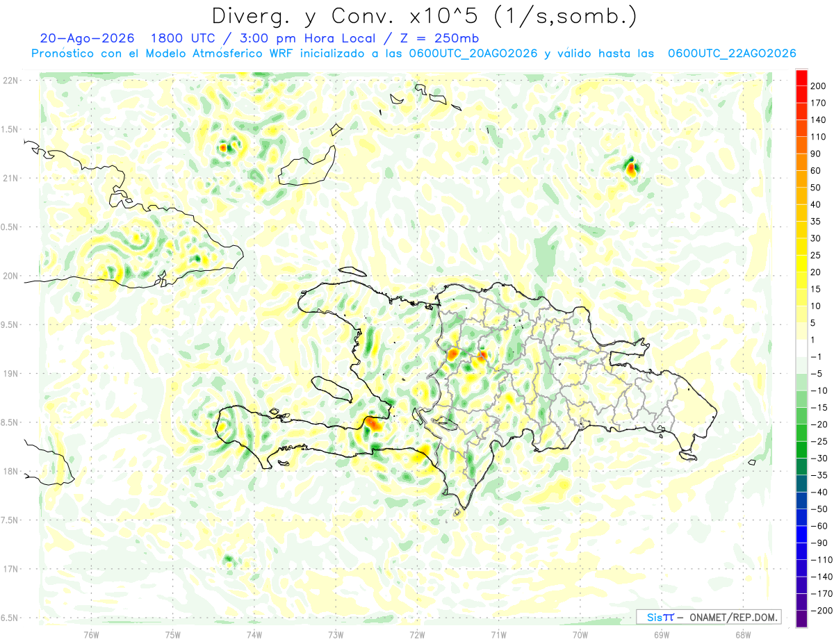Click the colorbar value '-90'

click(x=818, y=543)
